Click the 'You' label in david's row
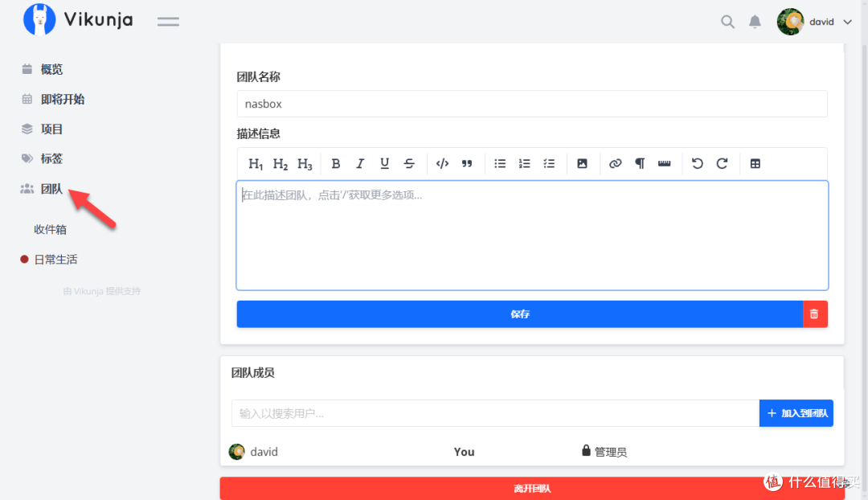 tap(464, 452)
